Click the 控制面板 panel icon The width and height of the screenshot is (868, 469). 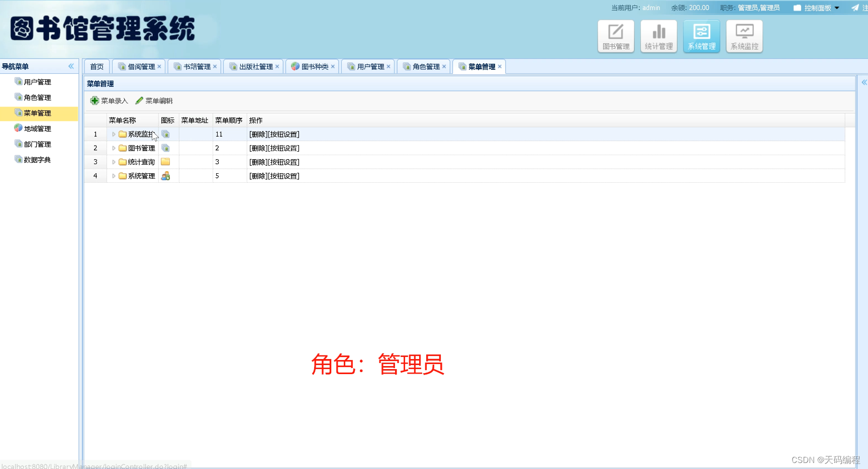coord(797,8)
